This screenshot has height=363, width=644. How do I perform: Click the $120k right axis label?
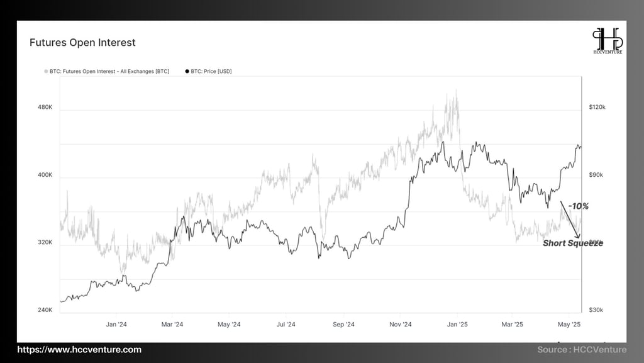pyautogui.click(x=597, y=107)
